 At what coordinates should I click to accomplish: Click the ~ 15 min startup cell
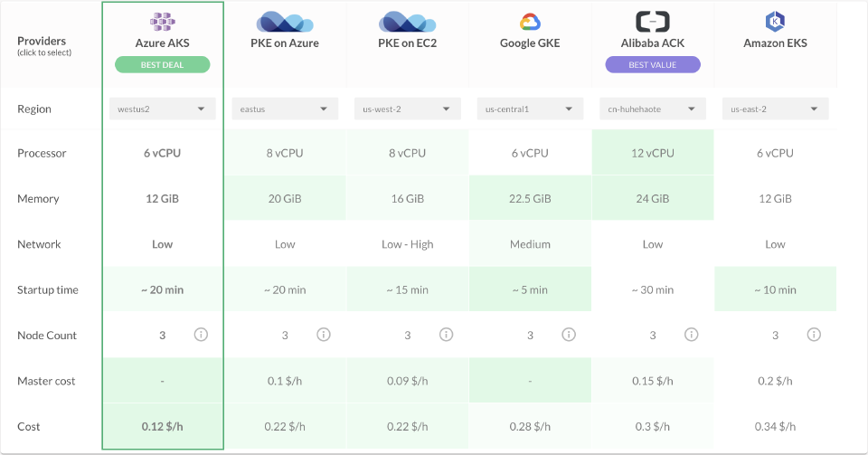[408, 289]
